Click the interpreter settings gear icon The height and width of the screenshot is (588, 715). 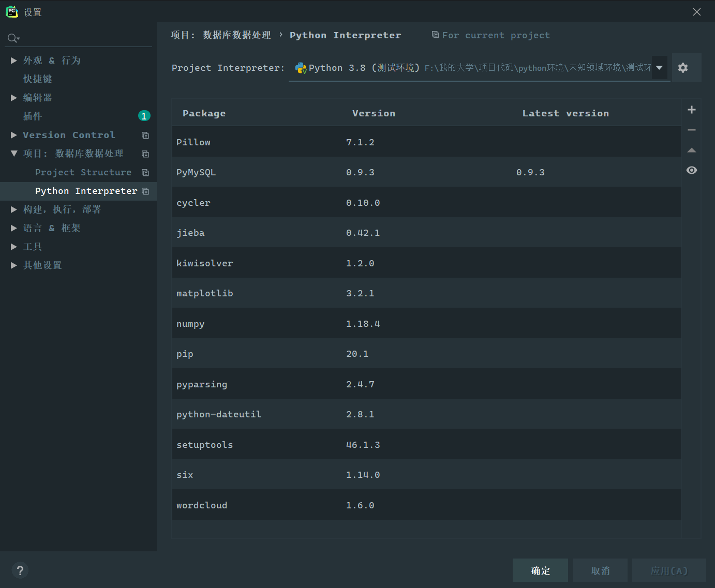tap(683, 68)
